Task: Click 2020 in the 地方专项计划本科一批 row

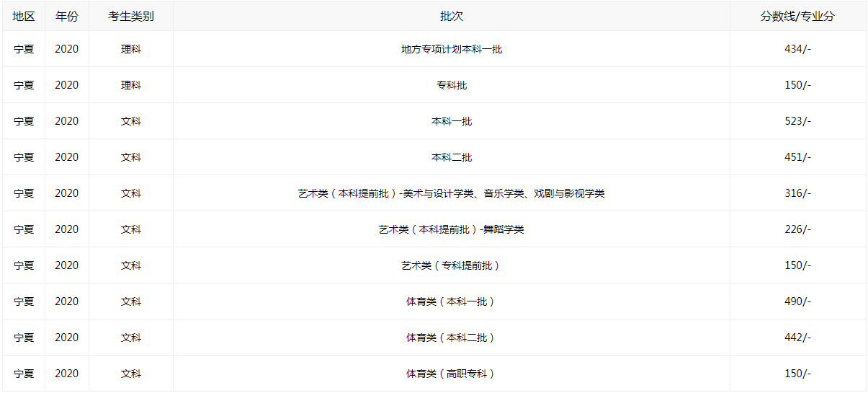Action: pos(66,49)
